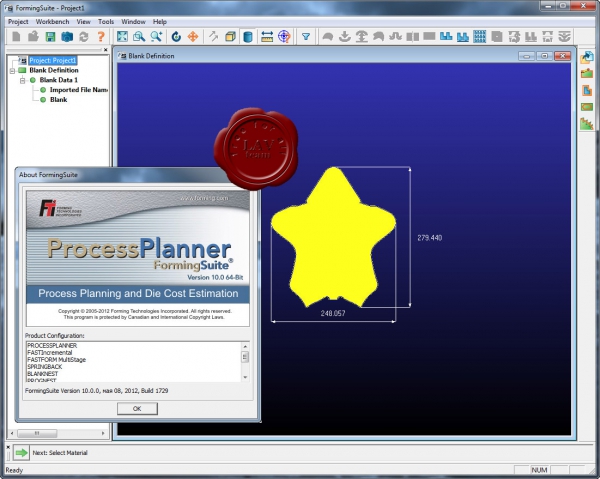Click the green staircase icon in right sidebar
The height and width of the screenshot is (479, 600).
[x=587, y=124]
